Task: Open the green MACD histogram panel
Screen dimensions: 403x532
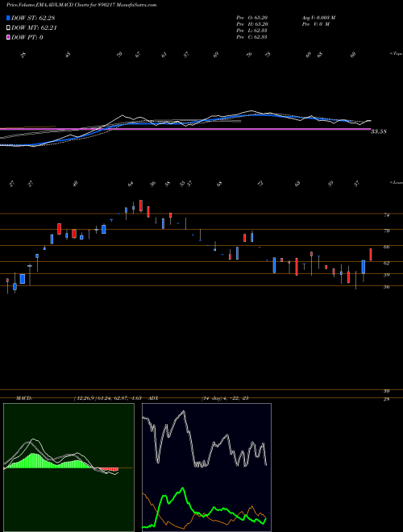Action: pyautogui.click(x=69, y=468)
